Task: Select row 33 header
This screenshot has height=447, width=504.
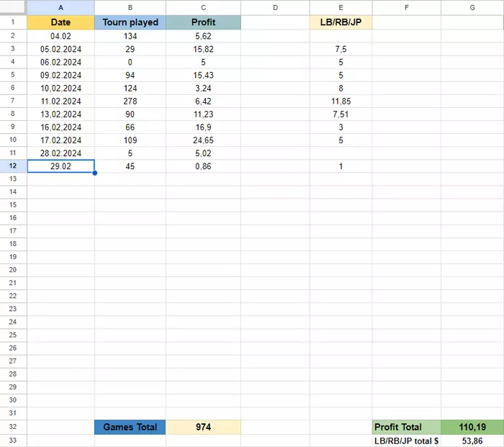Action: point(13,441)
